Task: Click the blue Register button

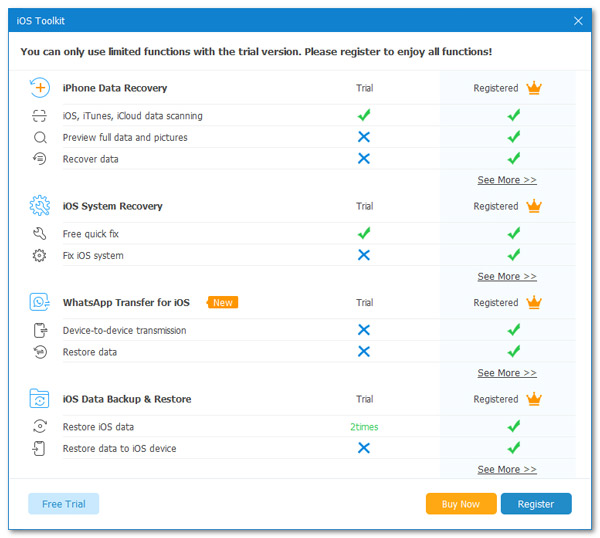Action: [x=535, y=504]
